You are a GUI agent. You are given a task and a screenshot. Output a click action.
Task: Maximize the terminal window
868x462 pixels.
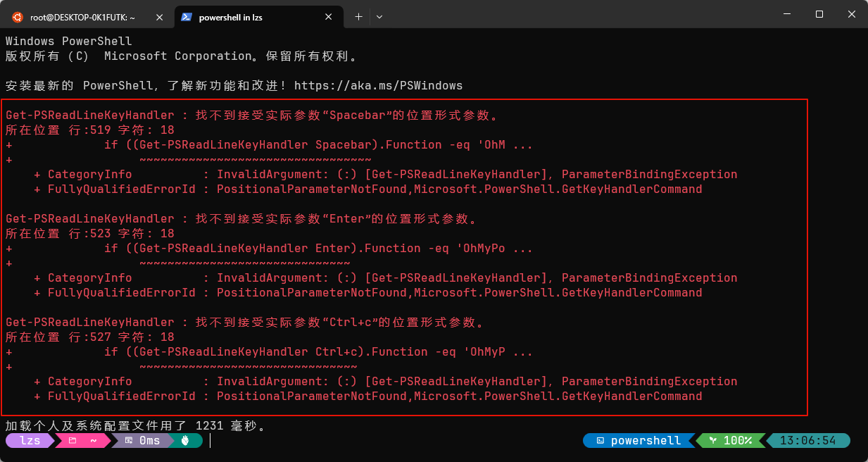819,14
